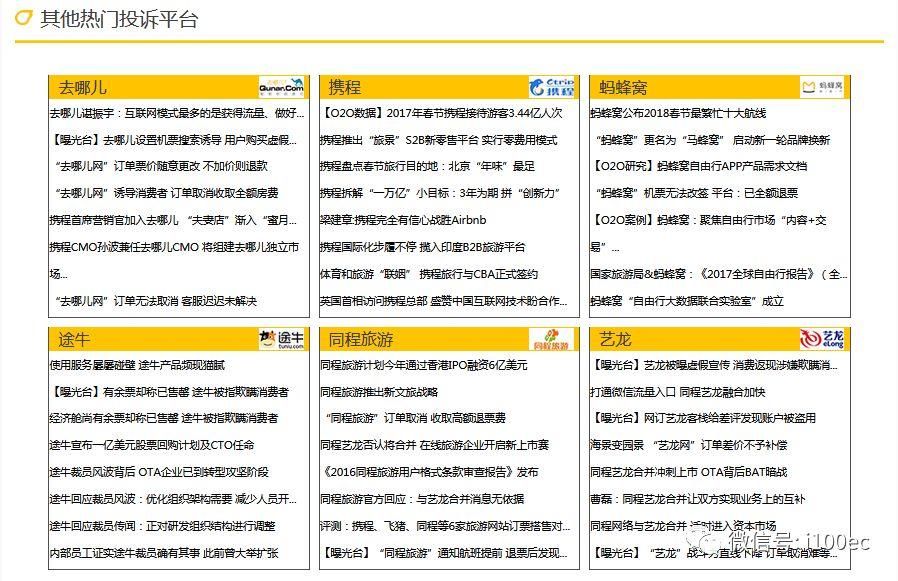Open 网订艺龙客栈给差评发现账户被盗用 article

(x=703, y=418)
